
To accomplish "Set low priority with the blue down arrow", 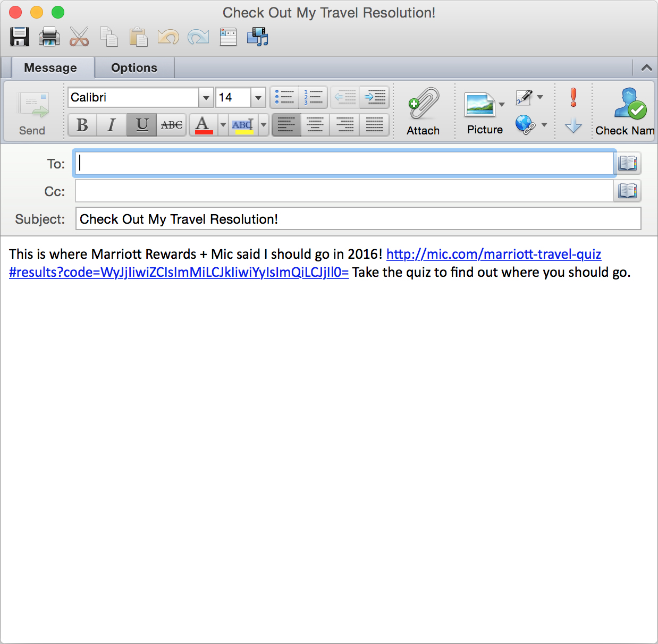I will tap(573, 125).
